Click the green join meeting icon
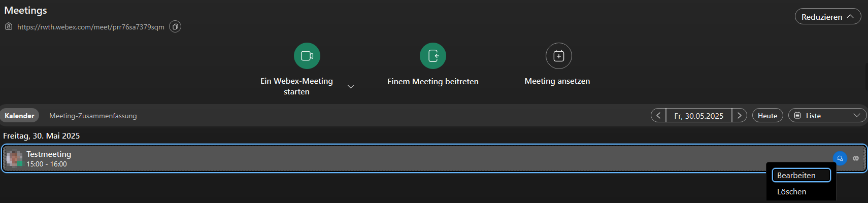Viewport: 868px width, 203px height. point(433,56)
